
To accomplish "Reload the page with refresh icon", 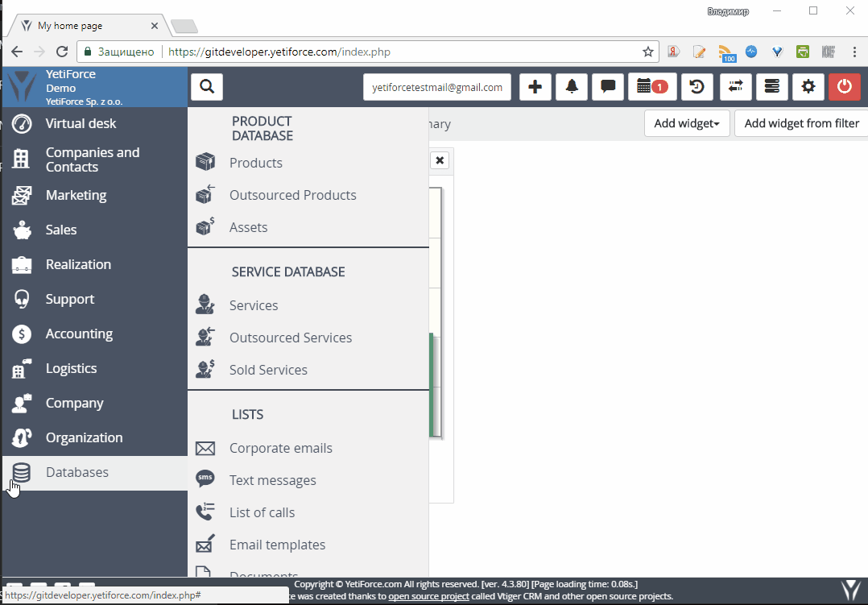I will (x=62, y=52).
